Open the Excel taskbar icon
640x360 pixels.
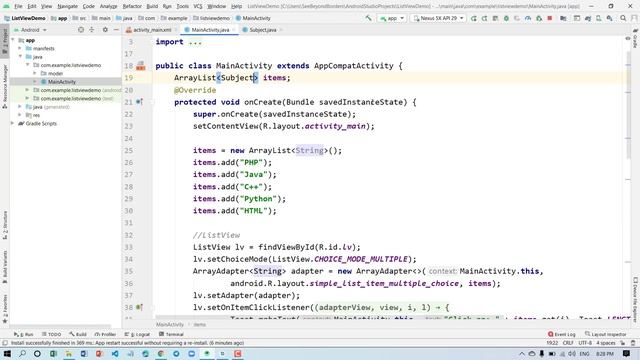(x=53, y=353)
